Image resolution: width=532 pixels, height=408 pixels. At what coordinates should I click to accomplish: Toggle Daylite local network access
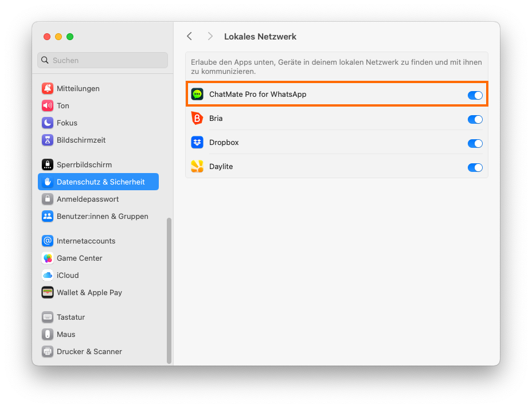[x=475, y=167]
